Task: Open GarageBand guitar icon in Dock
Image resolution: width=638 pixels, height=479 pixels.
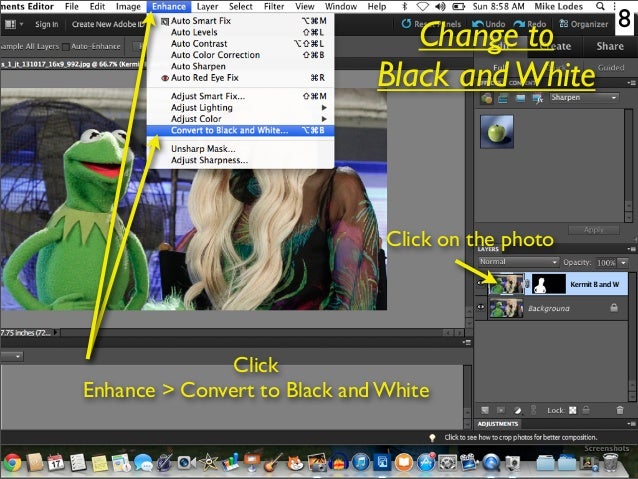Action: pos(273,463)
